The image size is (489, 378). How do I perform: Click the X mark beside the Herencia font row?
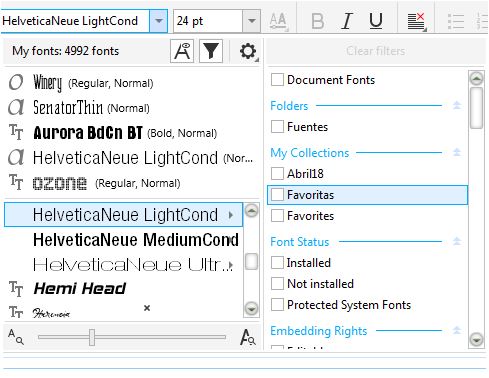(x=147, y=308)
